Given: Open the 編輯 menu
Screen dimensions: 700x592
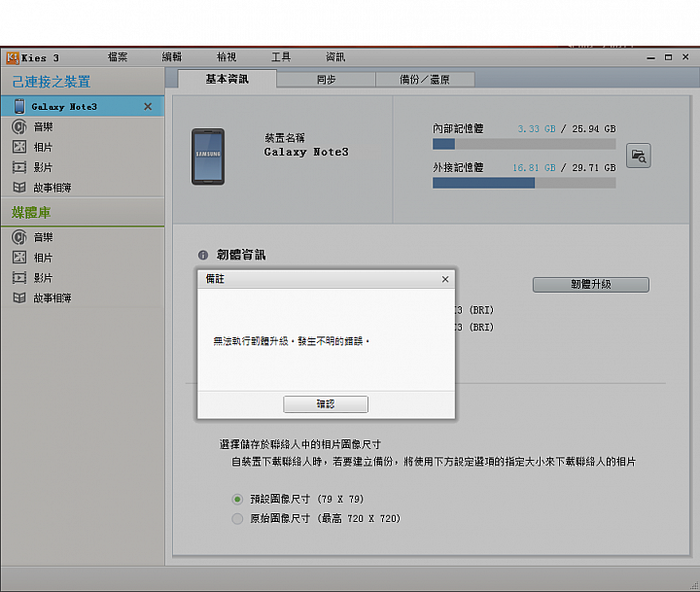Looking at the screenshot, I should (x=172, y=57).
